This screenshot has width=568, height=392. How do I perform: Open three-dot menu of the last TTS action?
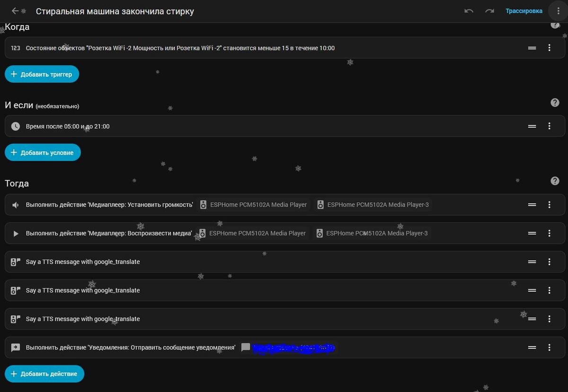click(x=549, y=319)
